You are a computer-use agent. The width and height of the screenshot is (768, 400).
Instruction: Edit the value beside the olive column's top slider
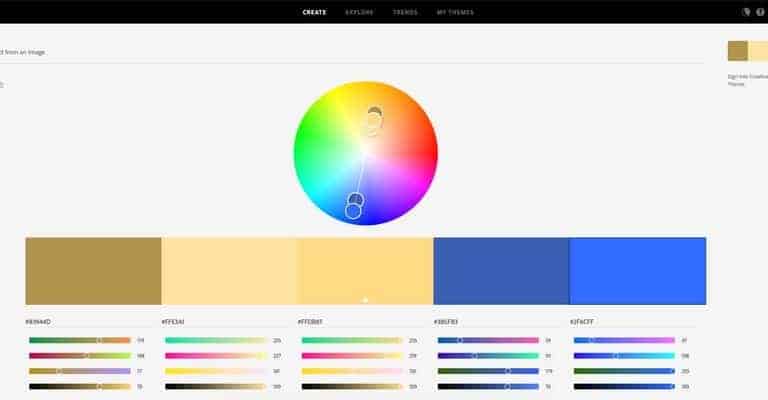pos(141,340)
